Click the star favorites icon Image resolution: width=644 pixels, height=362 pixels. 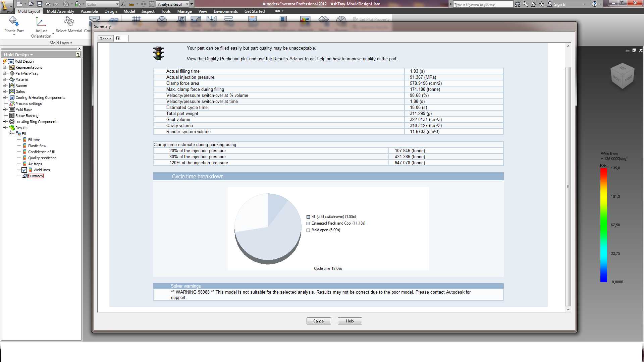[541, 4]
